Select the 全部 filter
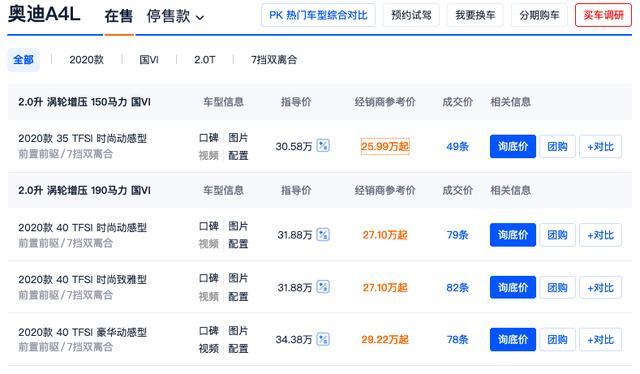Image resolution: width=640 pixels, height=374 pixels. (x=23, y=60)
